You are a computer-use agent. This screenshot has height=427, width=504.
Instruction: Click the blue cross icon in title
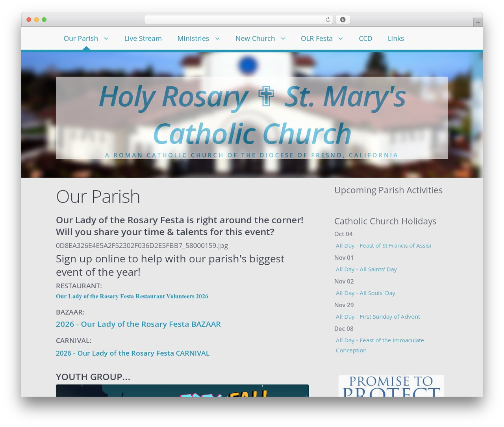coord(266,97)
